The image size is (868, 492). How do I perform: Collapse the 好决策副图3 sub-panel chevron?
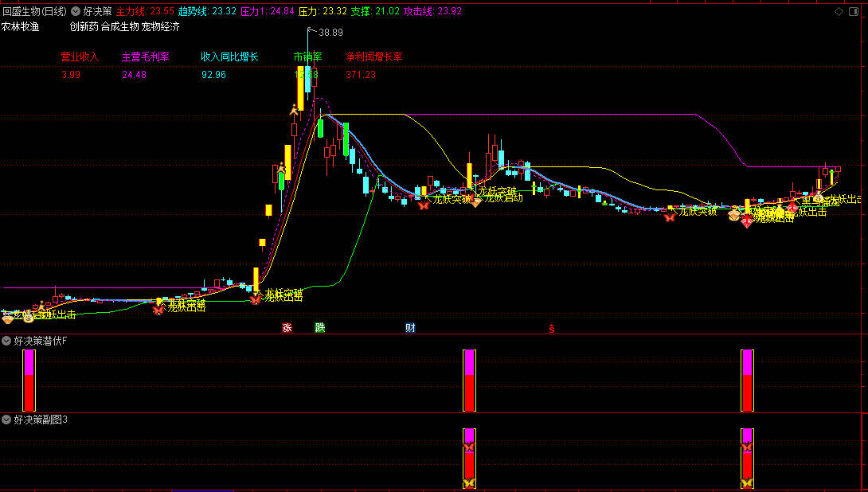pyautogui.click(x=6, y=420)
